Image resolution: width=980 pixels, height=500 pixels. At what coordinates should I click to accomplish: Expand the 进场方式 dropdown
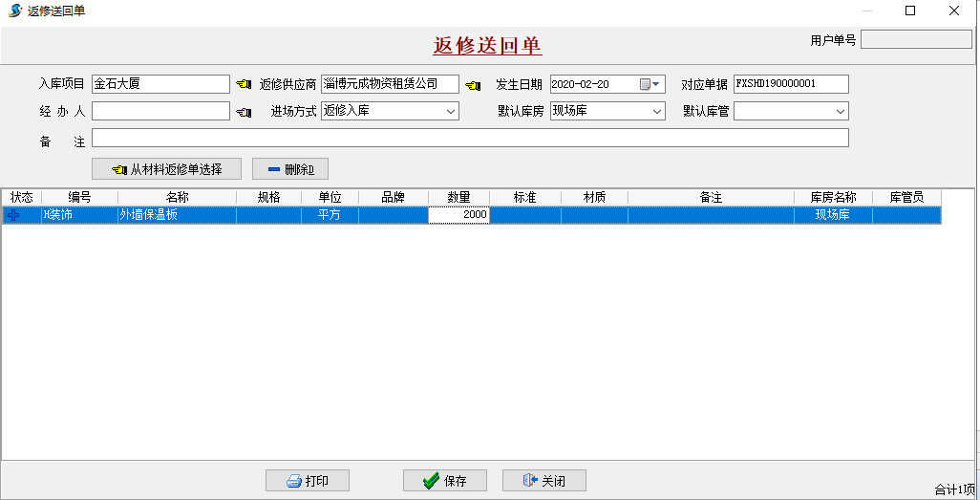(451, 112)
